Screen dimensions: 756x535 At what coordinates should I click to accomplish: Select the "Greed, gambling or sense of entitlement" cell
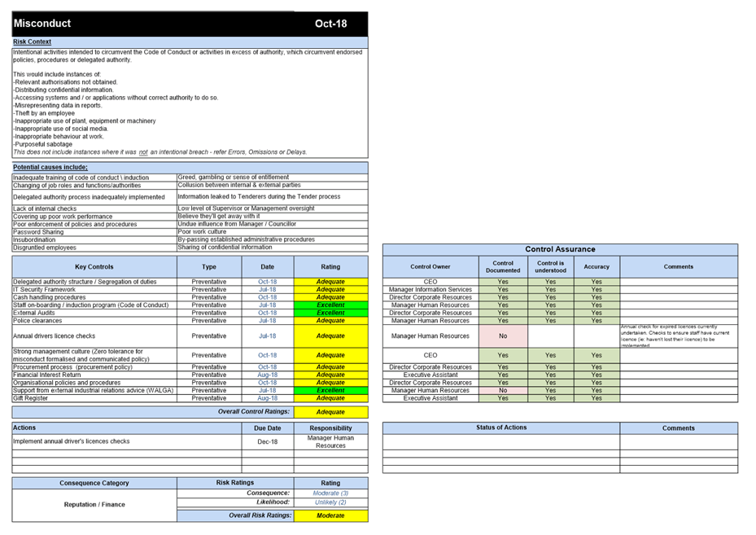[273, 177]
